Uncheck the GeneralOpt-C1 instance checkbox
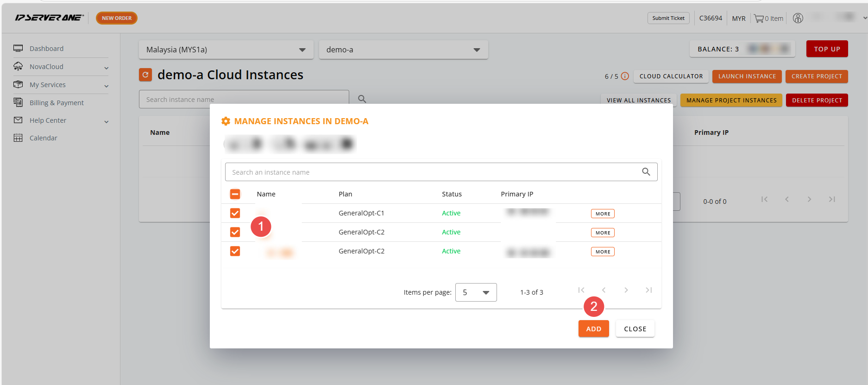This screenshot has width=868, height=385. (x=235, y=213)
